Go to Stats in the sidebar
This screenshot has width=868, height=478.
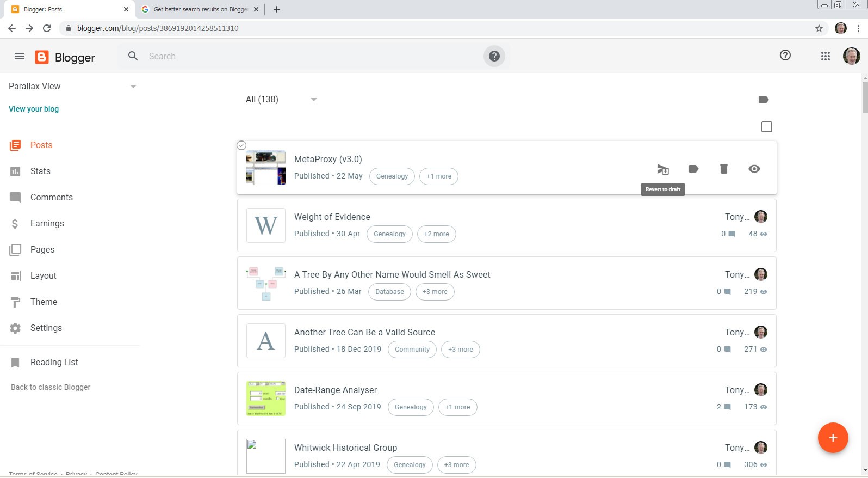[x=40, y=171]
